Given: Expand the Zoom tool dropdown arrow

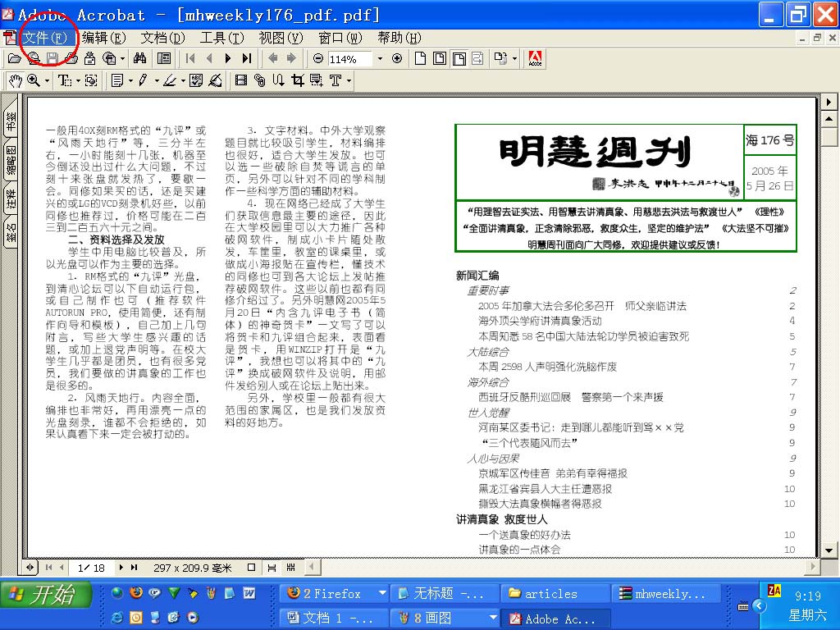Looking at the screenshot, I should point(47,80).
